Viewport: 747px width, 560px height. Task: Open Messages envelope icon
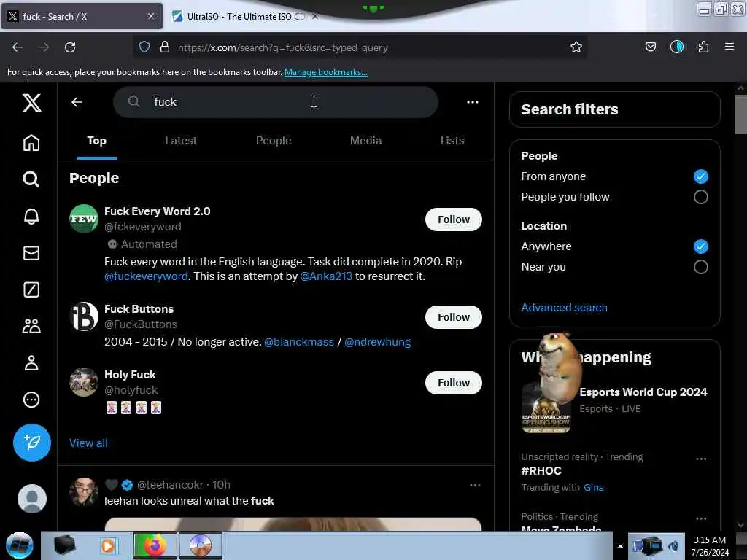point(31,253)
